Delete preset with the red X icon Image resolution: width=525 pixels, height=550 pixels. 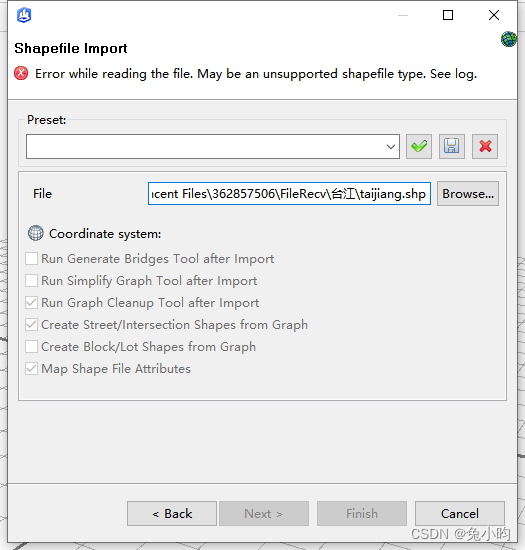[x=485, y=146]
